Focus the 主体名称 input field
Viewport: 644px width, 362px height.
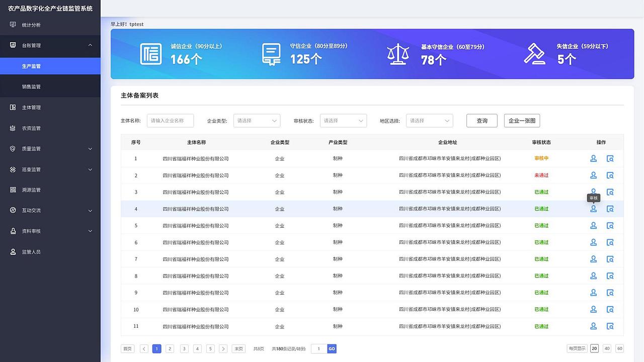click(170, 121)
